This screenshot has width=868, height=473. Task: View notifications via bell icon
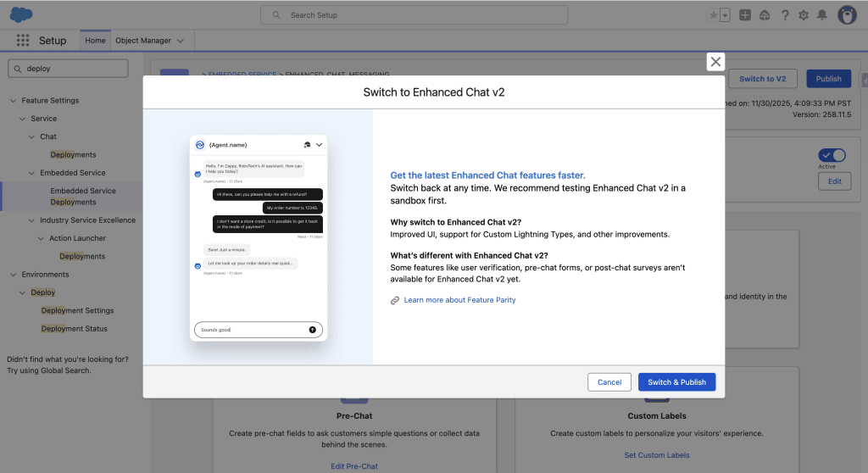pyautogui.click(x=822, y=15)
